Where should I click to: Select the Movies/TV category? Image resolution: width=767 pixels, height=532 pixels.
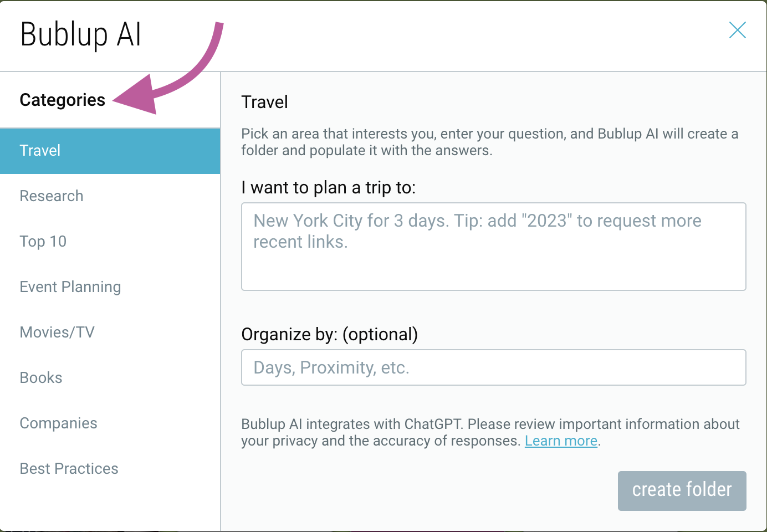(x=57, y=332)
